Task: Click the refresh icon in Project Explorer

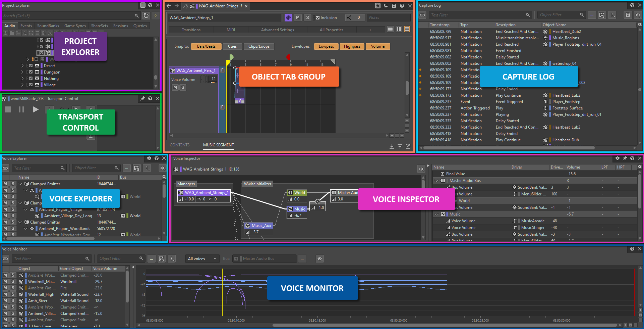Action: [146, 15]
